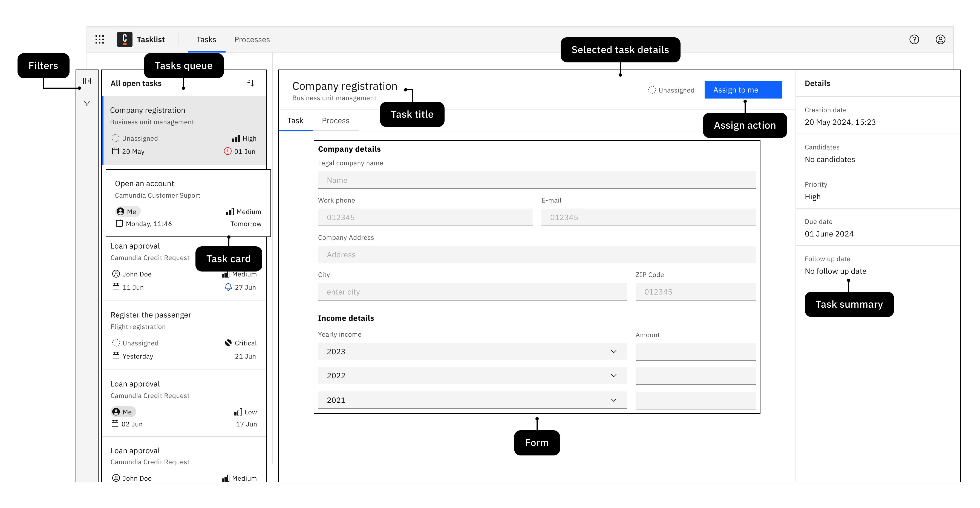Click the red overdue icon next to 01 Jun
This screenshot has height=508, width=980.
(227, 151)
